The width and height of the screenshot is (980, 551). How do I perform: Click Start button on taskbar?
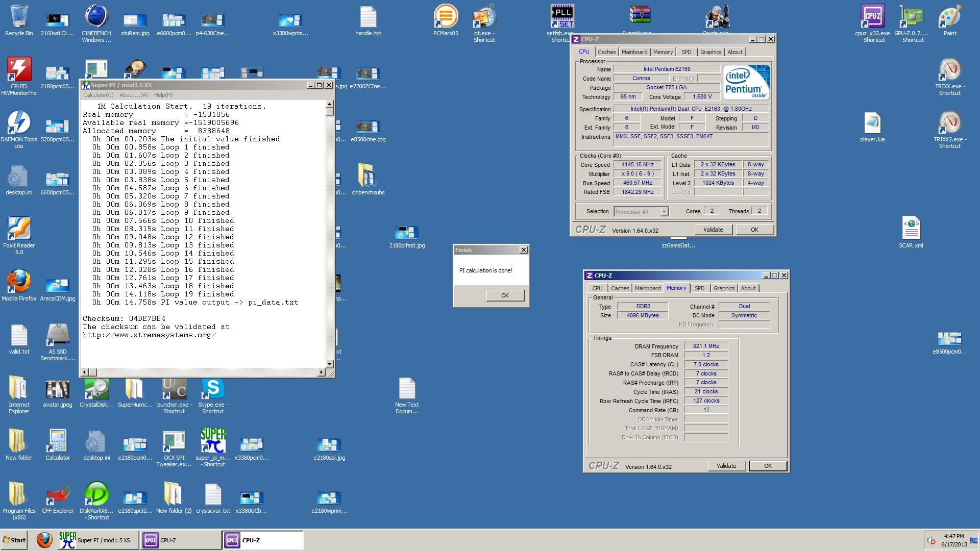click(x=14, y=540)
